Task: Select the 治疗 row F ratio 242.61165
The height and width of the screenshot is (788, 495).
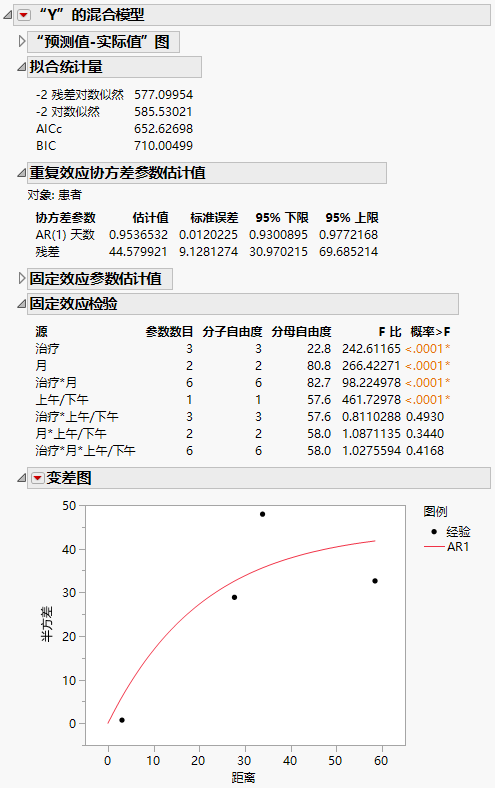Action: 371,349
